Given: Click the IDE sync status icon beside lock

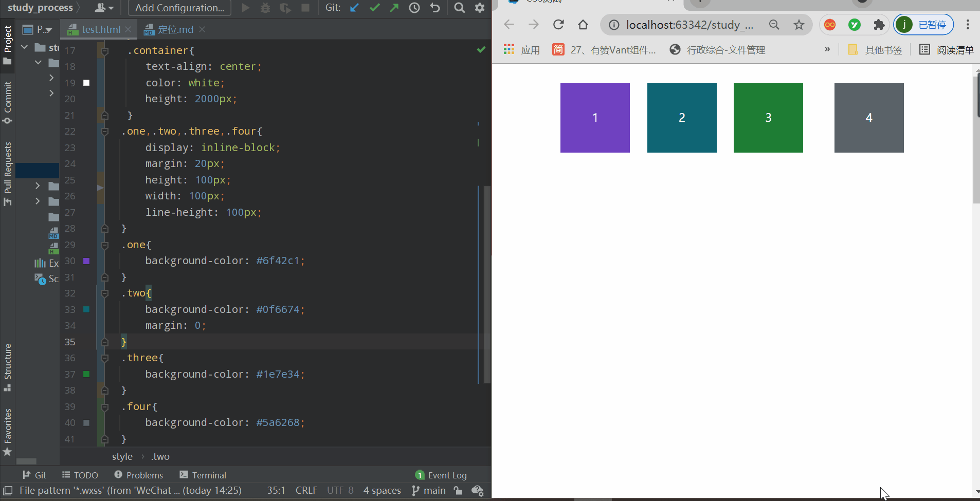Looking at the screenshot, I should (477, 491).
